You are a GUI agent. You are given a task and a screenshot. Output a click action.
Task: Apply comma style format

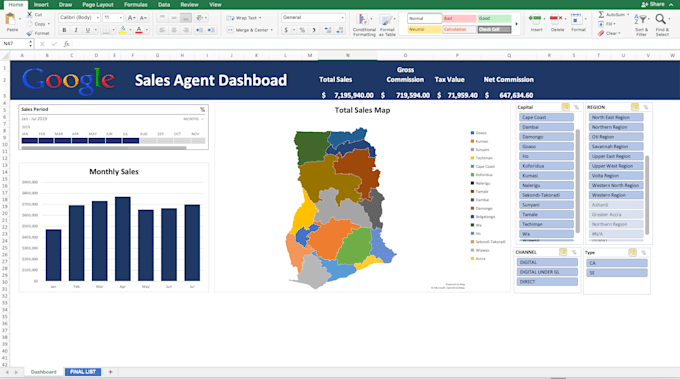coord(314,30)
